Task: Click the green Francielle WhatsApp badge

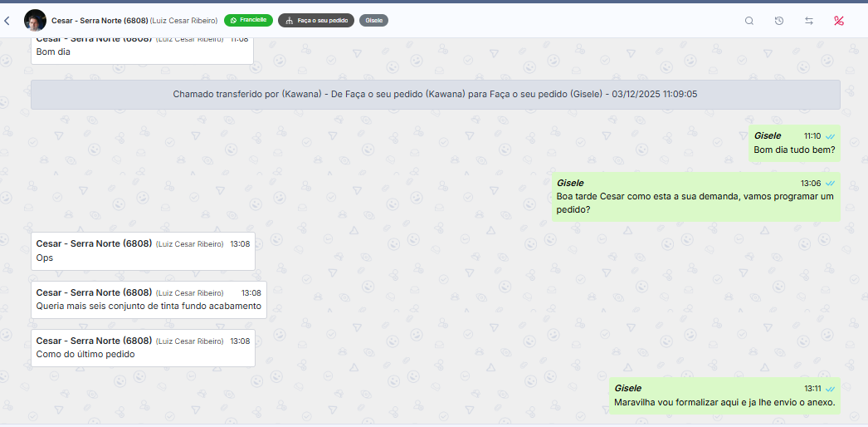Action: pos(248,20)
